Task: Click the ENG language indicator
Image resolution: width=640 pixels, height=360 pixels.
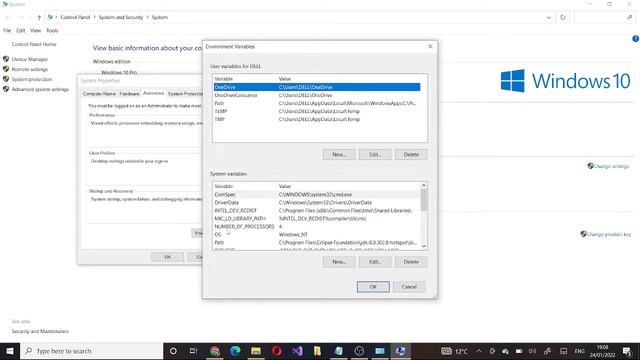Action: click(x=579, y=351)
